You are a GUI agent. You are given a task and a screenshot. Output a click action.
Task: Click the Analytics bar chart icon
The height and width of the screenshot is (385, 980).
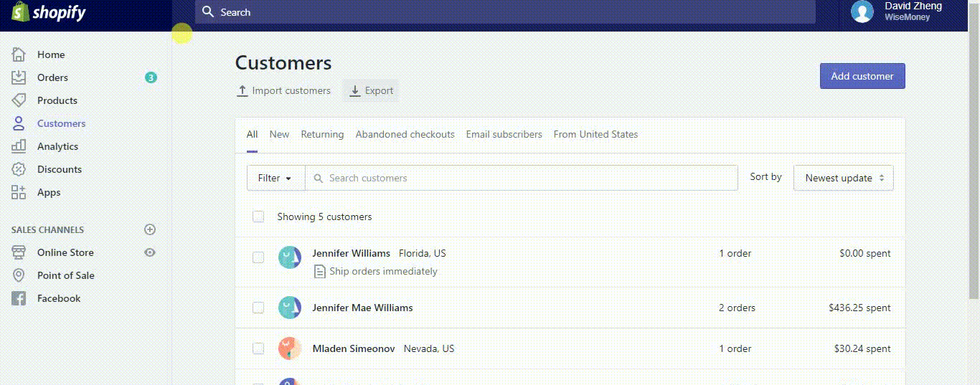[19, 146]
